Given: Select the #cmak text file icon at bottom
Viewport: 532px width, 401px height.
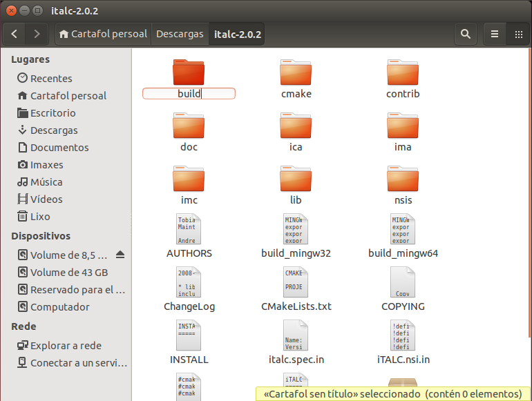Looking at the screenshot, I should click(189, 387).
